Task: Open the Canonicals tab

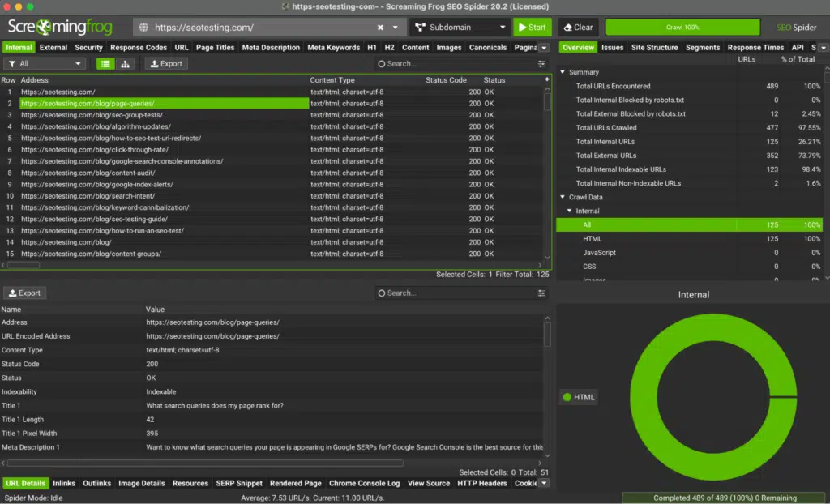Action: click(x=487, y=47)
